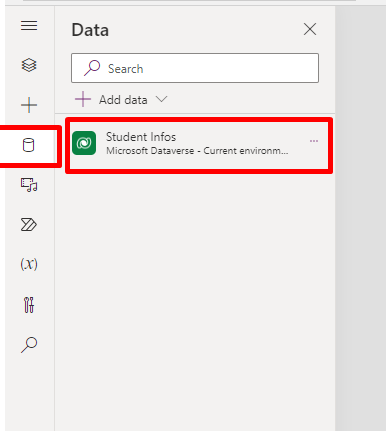
Task: Click the magnifier icon inside the Search box
Action: pyautogui.click(x=92, y=68)
